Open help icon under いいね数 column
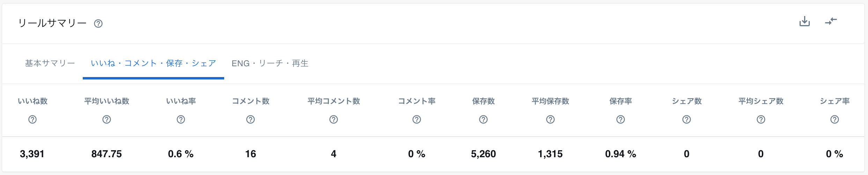 [x=32, y=120]
